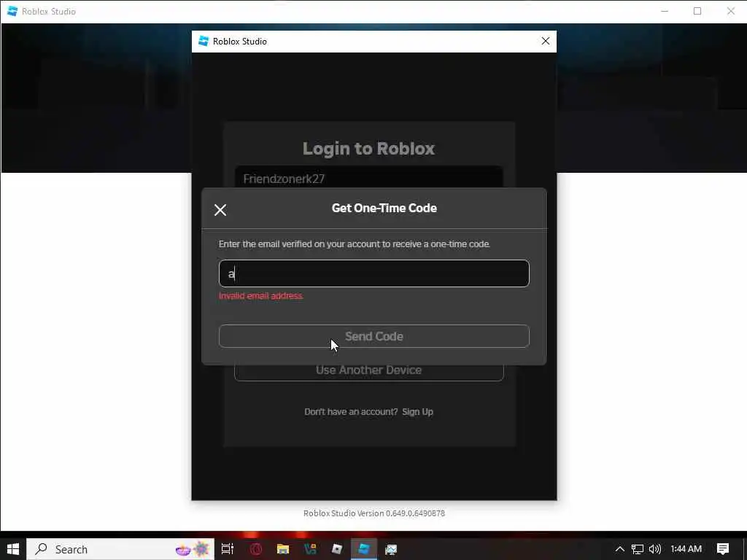Show hidden system tray icons

[620, 549]
